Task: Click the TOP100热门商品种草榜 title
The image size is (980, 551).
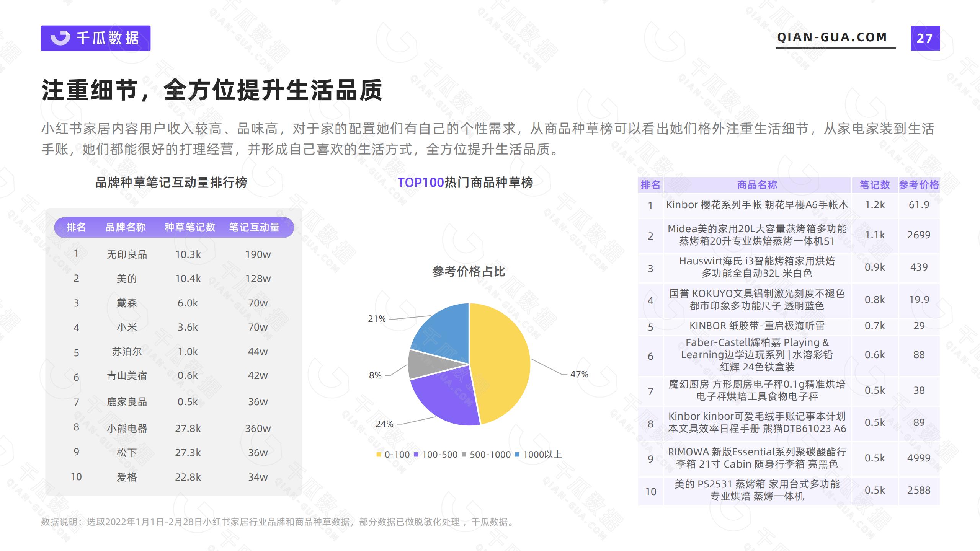Action: (x=465, y=183)
